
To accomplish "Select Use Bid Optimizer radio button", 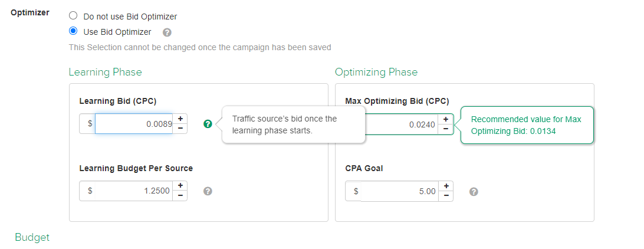I will pyautogui.click(x=73, y=31).
